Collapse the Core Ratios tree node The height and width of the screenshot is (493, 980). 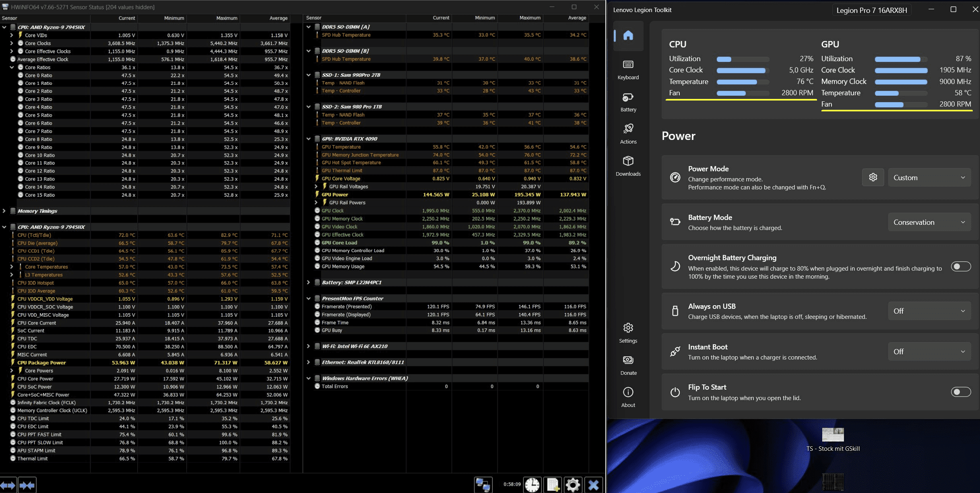[12, 68]
